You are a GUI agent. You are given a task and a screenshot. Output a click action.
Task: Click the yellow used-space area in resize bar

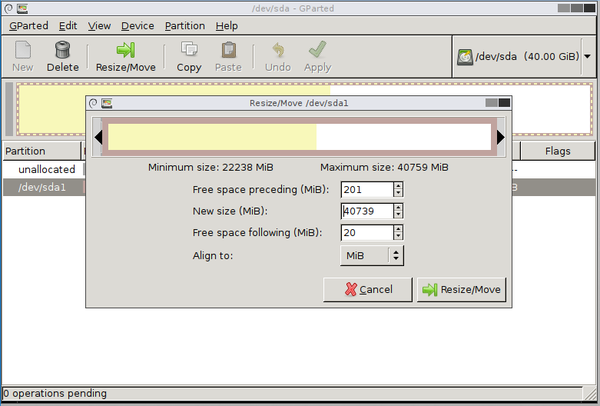(212, 137)
